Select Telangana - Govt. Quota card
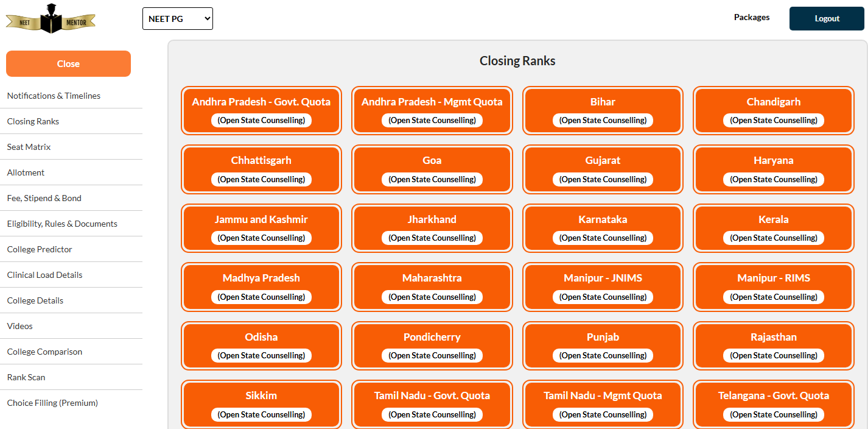This screenshot has height=429, width=868. [774, 404]
